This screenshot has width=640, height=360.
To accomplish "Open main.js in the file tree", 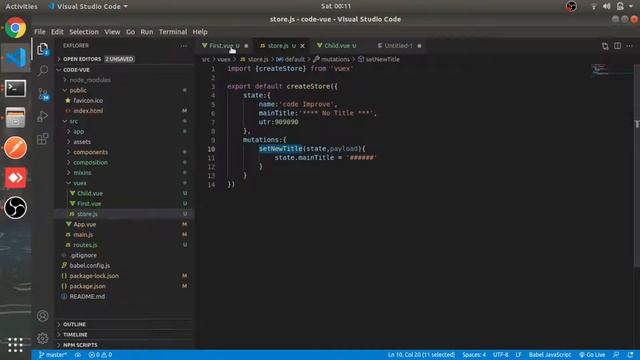I will [124, 235].
